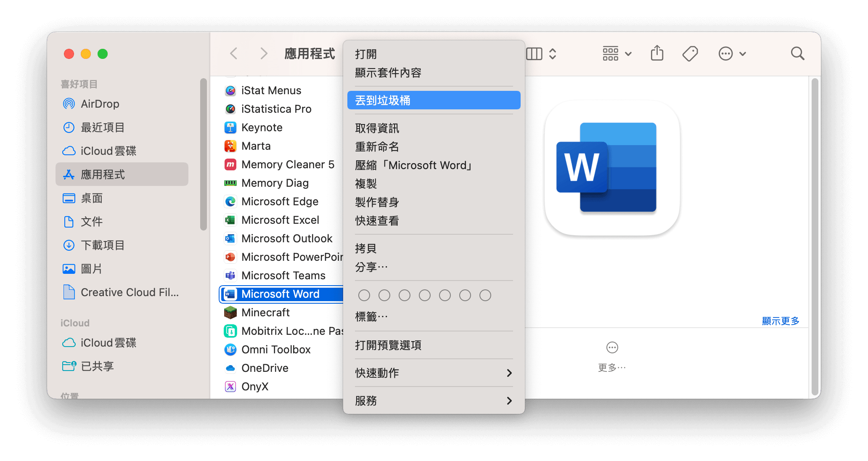Switch view with the column view icon

click(534, 54)
